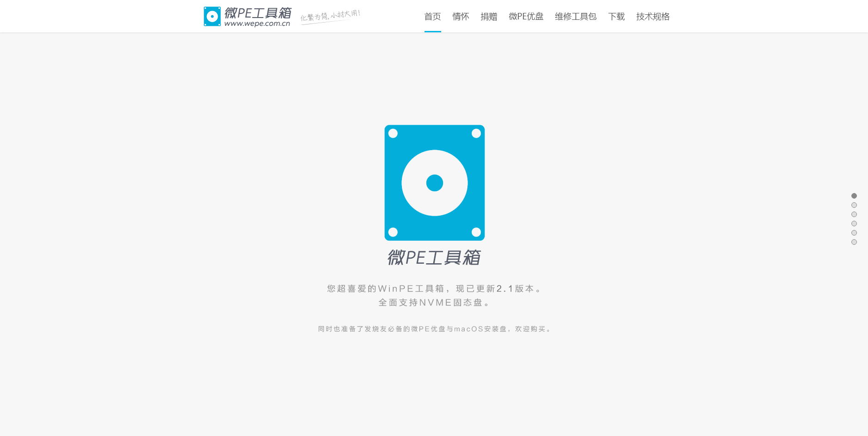Go to the 捐赠 page
Image resolution: width=868 pixels, height=436 pixels.
click(489, 17)
